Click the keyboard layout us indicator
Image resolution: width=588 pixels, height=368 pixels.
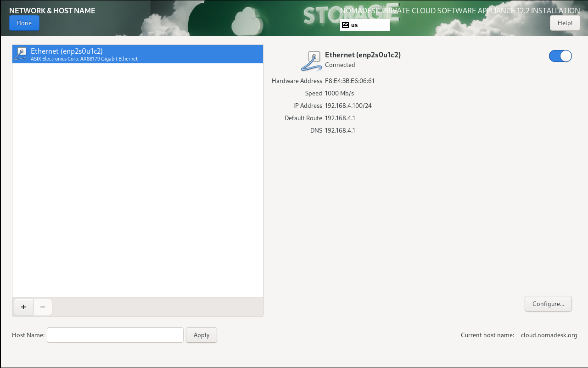[365, 25]
